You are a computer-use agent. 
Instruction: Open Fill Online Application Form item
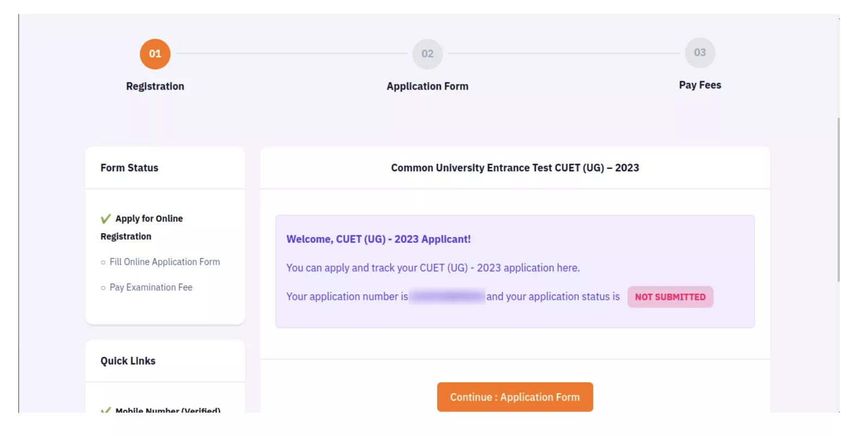click(x=165, y=262)
